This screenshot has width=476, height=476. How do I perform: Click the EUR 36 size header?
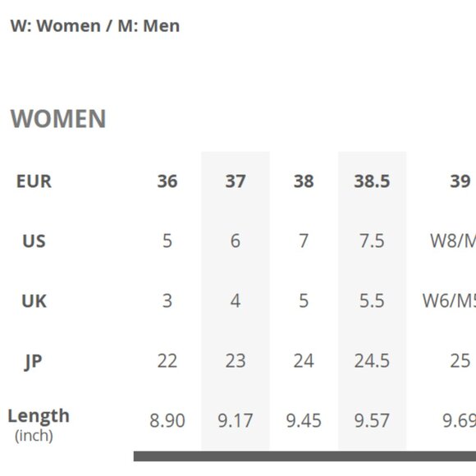pos(167,181)
